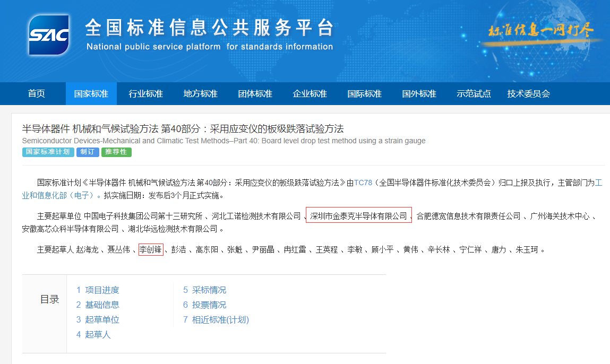
Task: Click 广州海关技术中心 text
Action: (560, 216)
